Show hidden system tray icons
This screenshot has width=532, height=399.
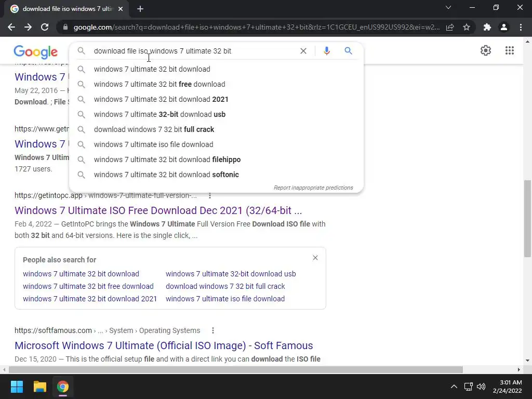(x=454, y=387)
